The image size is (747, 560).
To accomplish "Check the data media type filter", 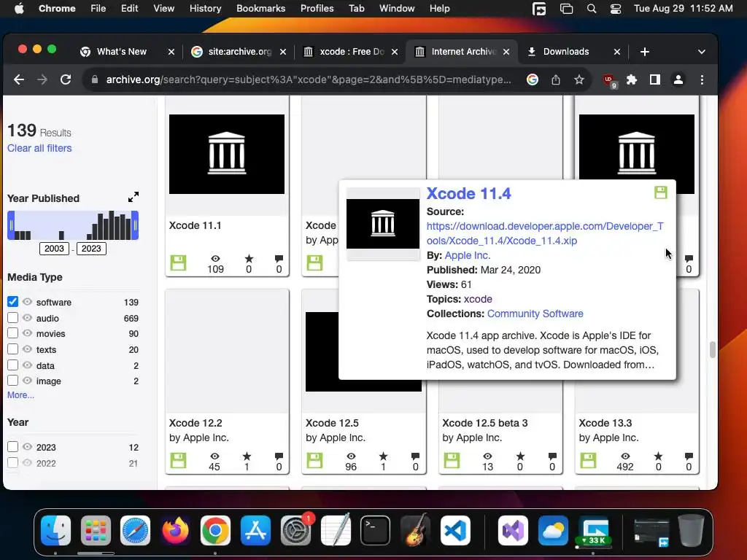I will [x=13, y=365].
